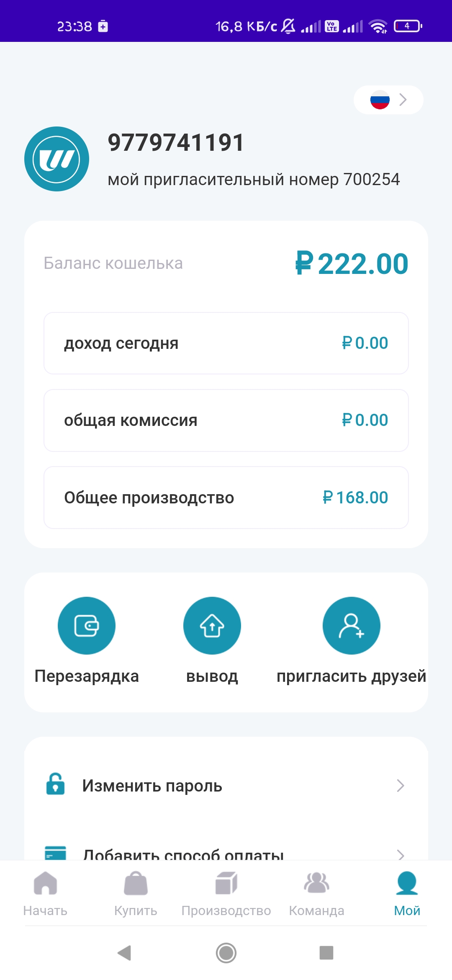452x980 pixels.
Task: Switch to the Начать tab
Action: click(45, 892)
